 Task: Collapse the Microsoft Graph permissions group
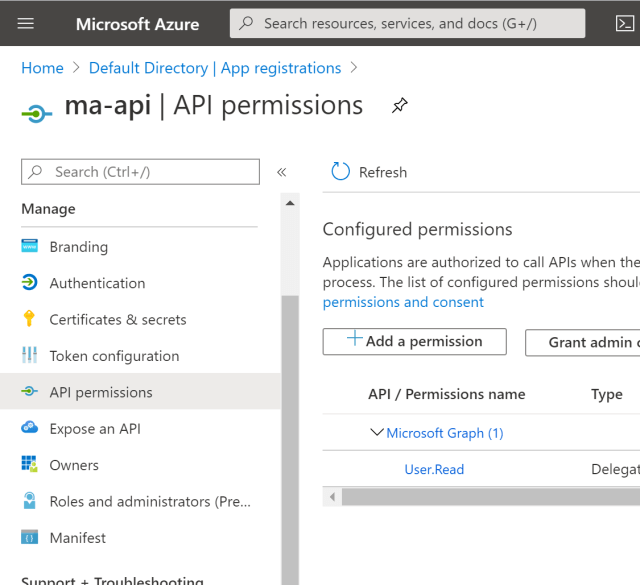coord(377,433)
